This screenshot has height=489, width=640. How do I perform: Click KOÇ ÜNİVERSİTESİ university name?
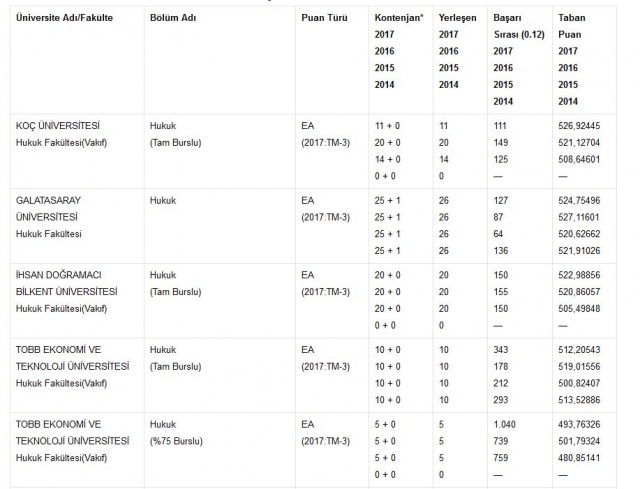point(58,126)
